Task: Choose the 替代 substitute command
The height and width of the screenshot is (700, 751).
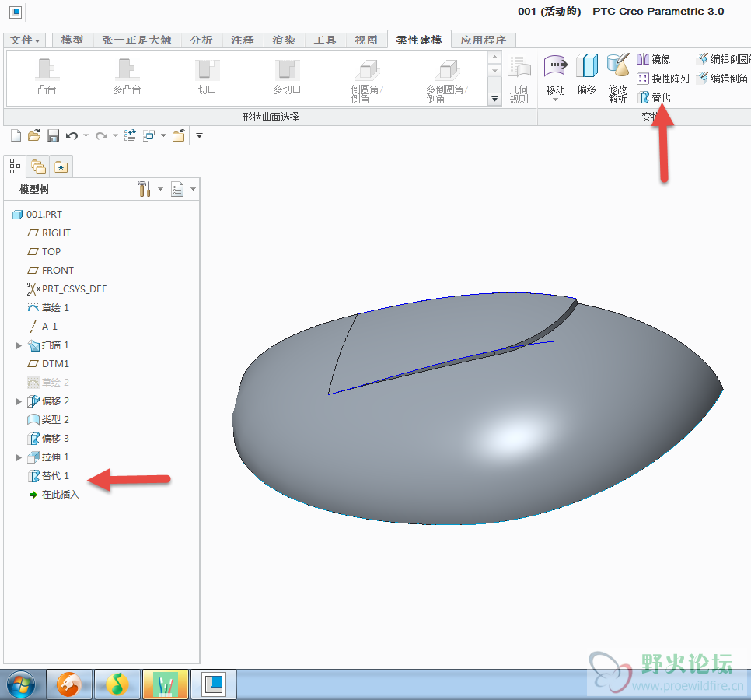Action: click(654, 97)
